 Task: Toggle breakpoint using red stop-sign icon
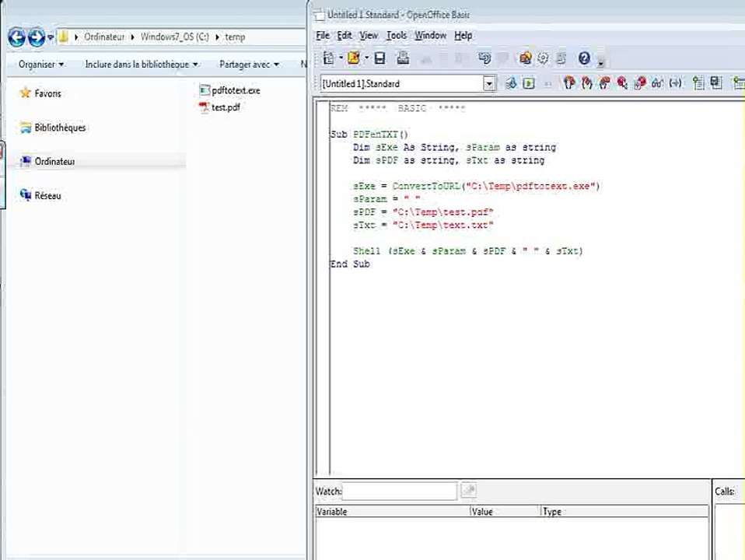coord(622,83)
